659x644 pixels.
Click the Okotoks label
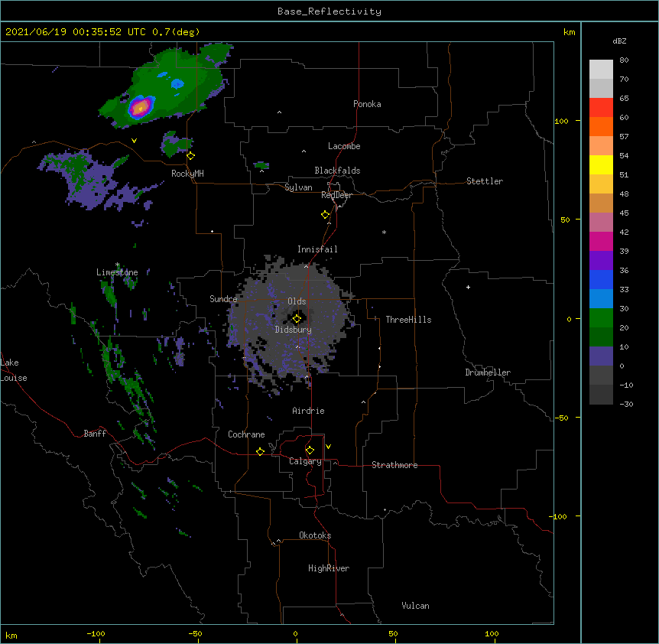point(315,535)
